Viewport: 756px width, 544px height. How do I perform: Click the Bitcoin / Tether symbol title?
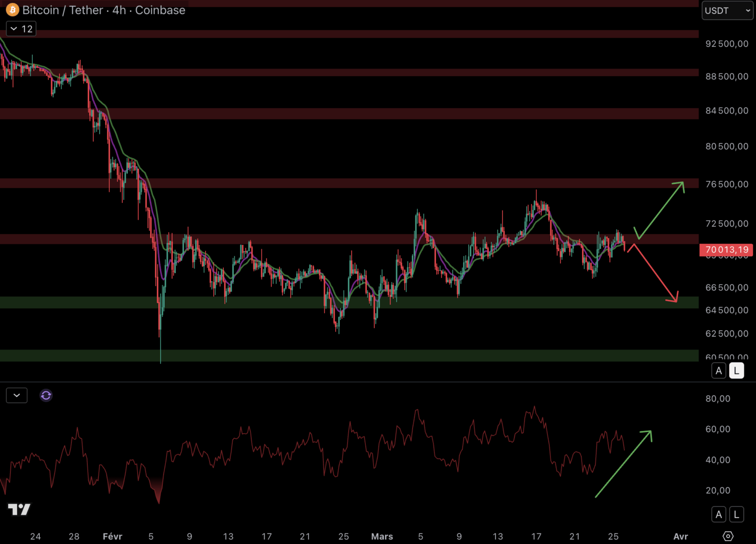point(104,10)
